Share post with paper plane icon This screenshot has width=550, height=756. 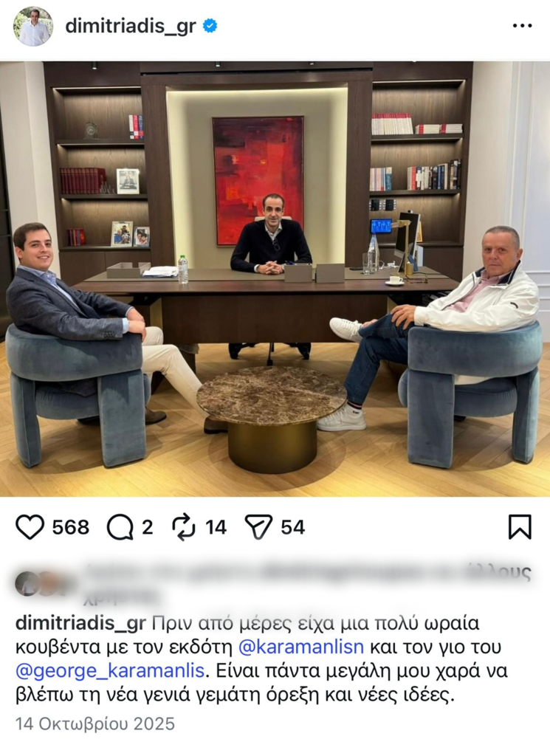(259, 526)
